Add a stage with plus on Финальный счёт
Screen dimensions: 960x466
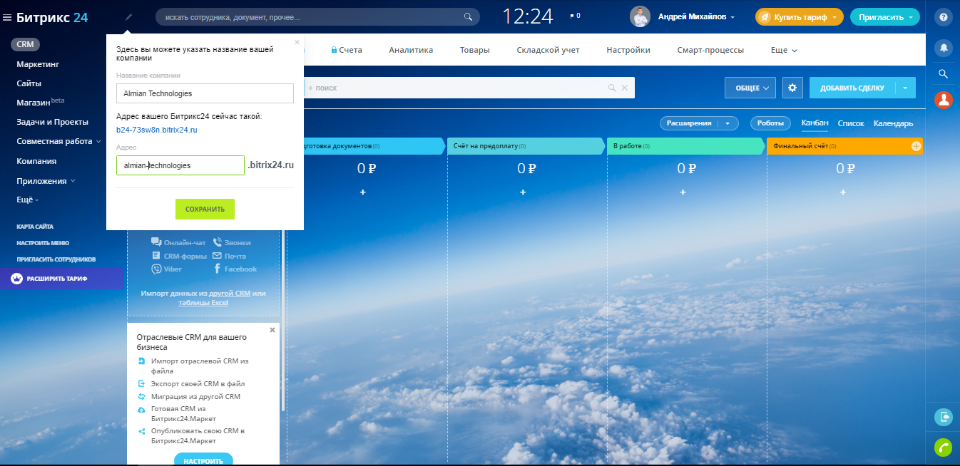[x=916, y=146]
